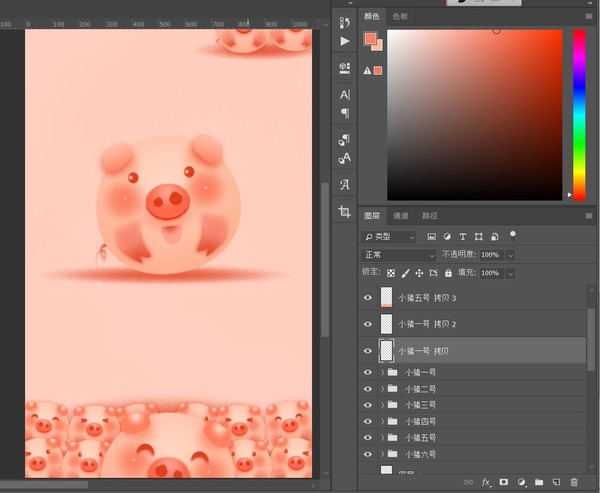Select the Crop tool icon in the dock

click(x=344, y=211)
